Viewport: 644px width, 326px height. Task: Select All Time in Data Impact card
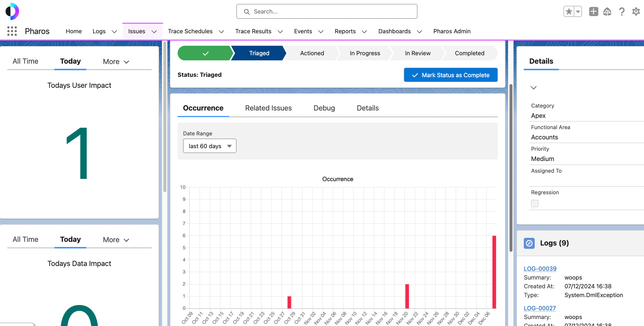pyautogui.click(x=26, y=240)
